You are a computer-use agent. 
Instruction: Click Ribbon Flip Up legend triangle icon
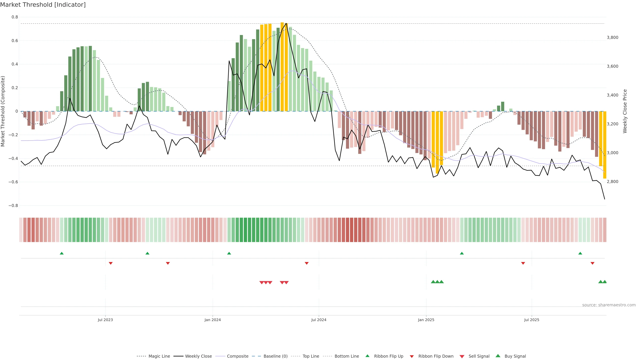[x=367, y=356]
